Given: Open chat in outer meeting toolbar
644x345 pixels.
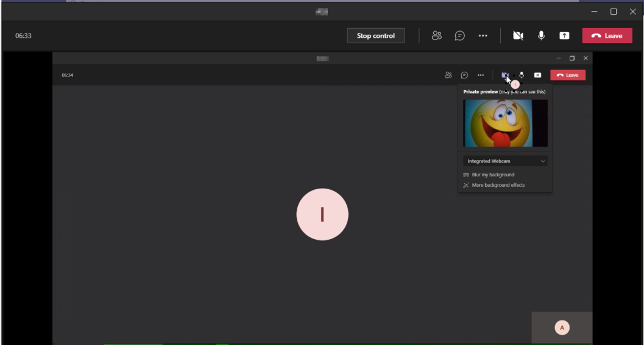Looking at the screenshot, I should tap(459, 36).
